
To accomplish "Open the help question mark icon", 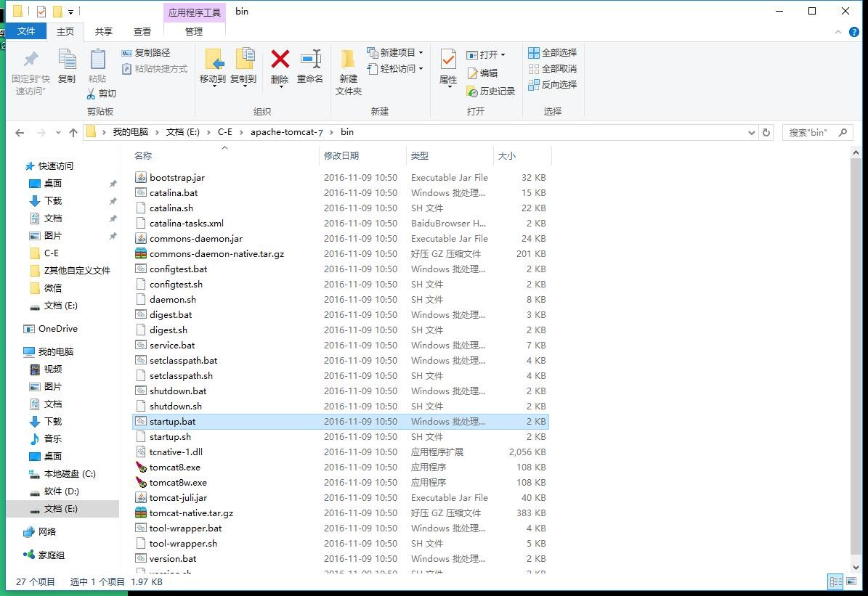I will coord(854,31).
